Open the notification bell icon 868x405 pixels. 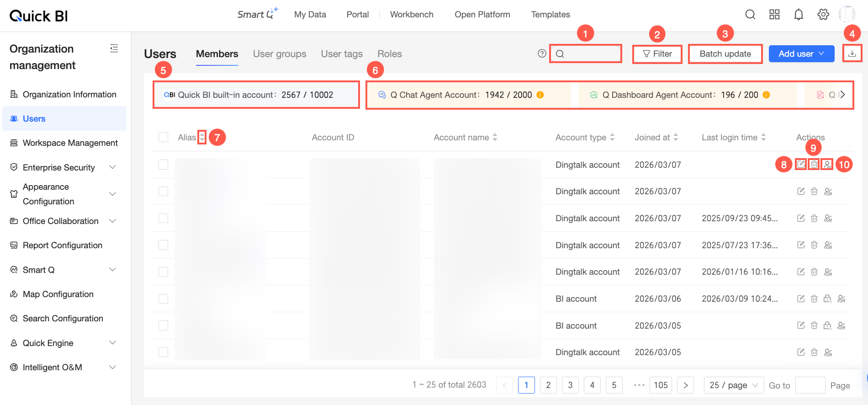pyautogui.click(x=799, y=15)
